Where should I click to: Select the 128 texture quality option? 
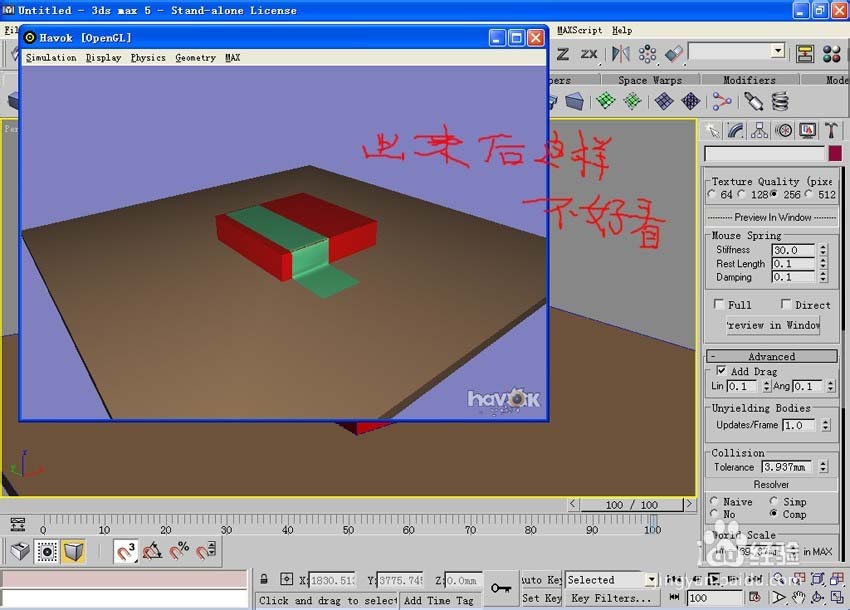pos(743,194)
